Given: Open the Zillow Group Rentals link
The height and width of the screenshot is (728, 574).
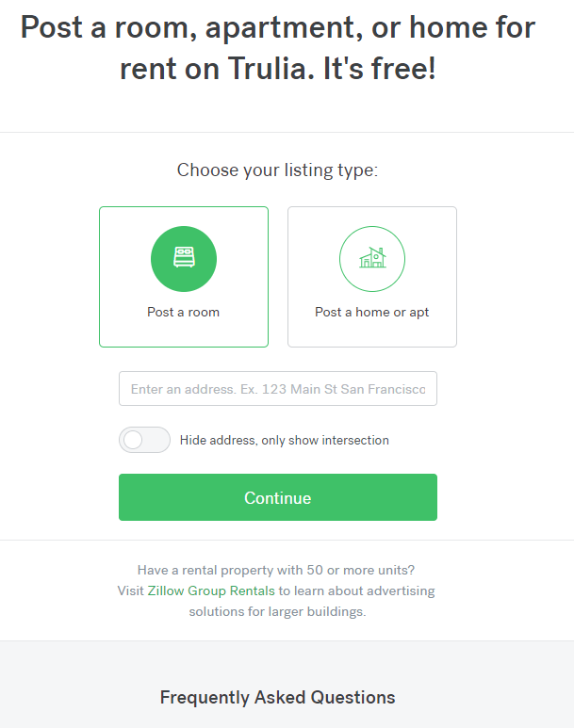Looking at the screenshot, I should pos(211,590).
